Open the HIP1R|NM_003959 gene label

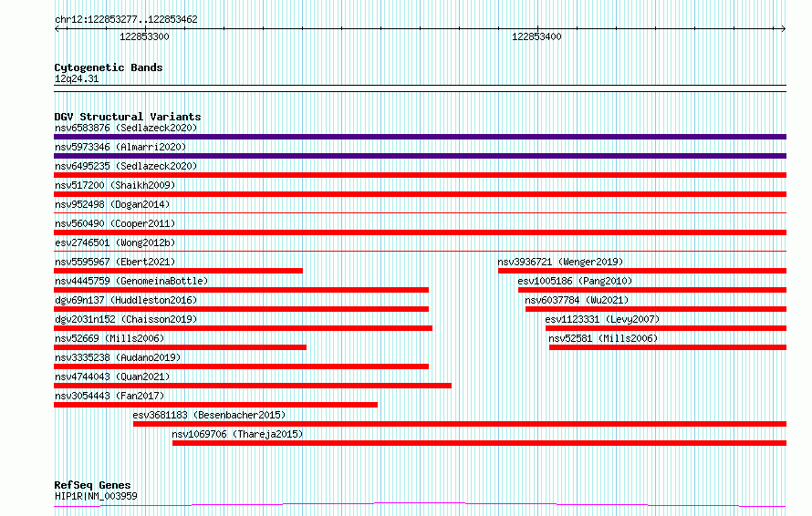[x=96, y=496]
